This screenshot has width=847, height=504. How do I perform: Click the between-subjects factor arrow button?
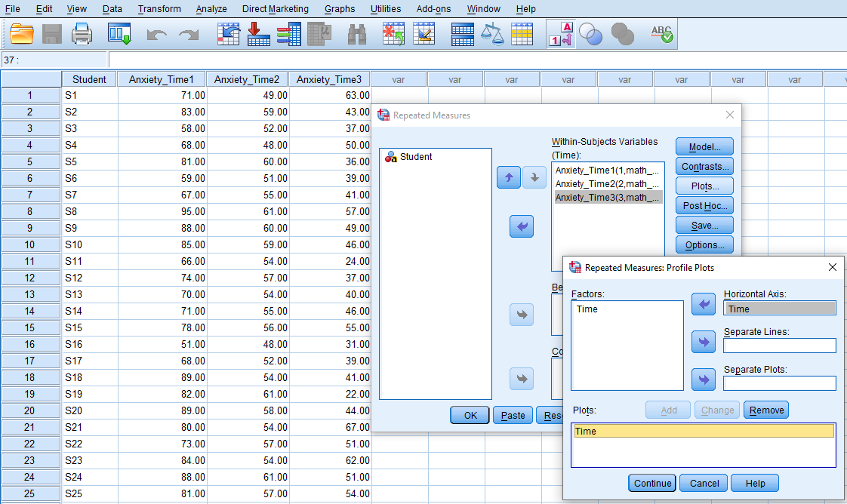(x=522, y=315)
